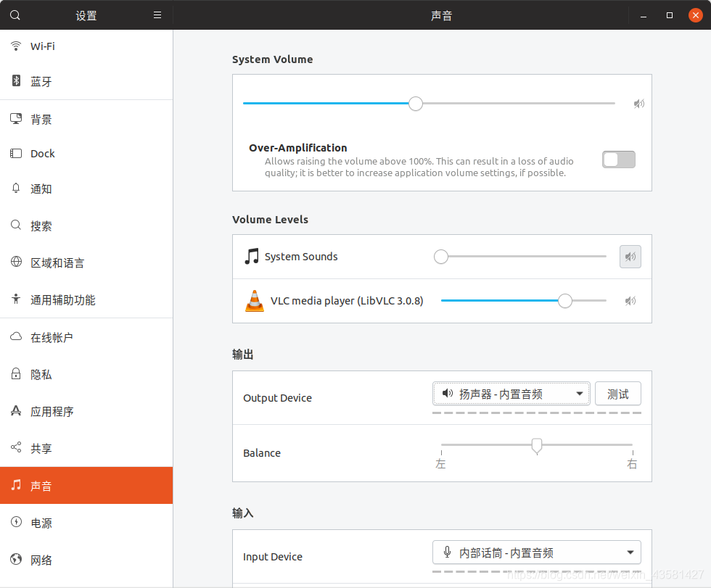Switch to the 背景 background panel

pyautogui.click(x=86, y=119)
